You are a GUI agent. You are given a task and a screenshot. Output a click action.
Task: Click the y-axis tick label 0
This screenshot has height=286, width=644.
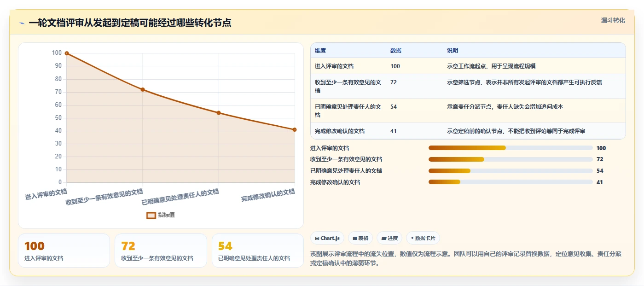[59, 182]
